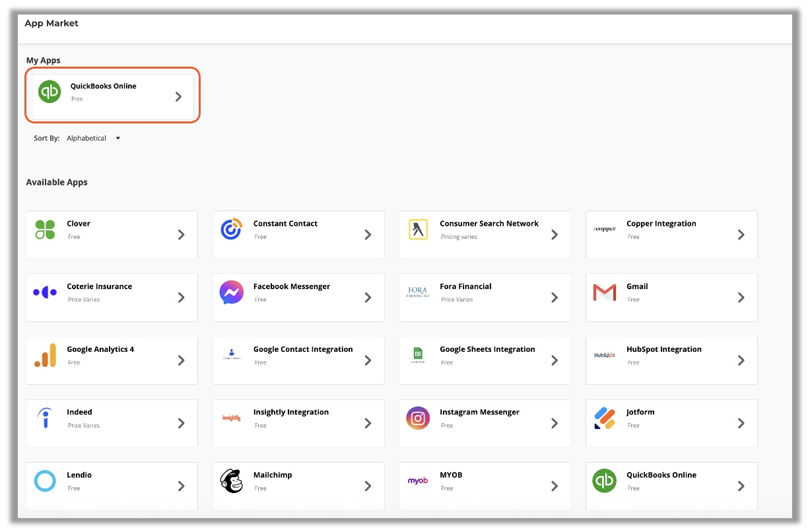Image resolution: width=808 pixels, height=532 pixels.
Task: Click the Jotform logo icon
Action: (604, 418)
